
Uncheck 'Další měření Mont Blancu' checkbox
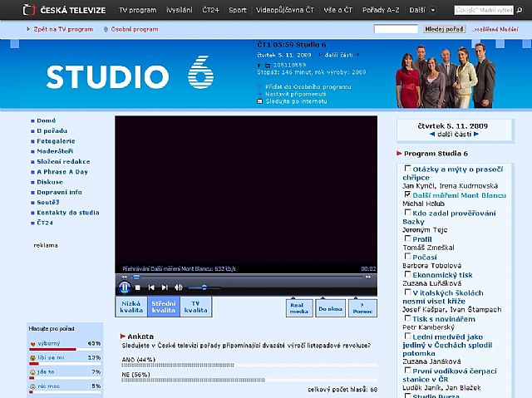coord(407,194)
